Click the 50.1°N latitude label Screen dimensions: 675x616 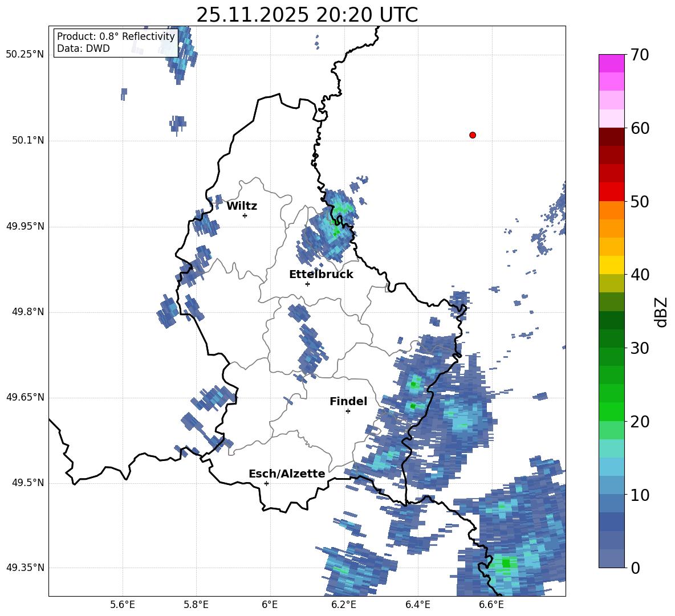click(28, 141)
